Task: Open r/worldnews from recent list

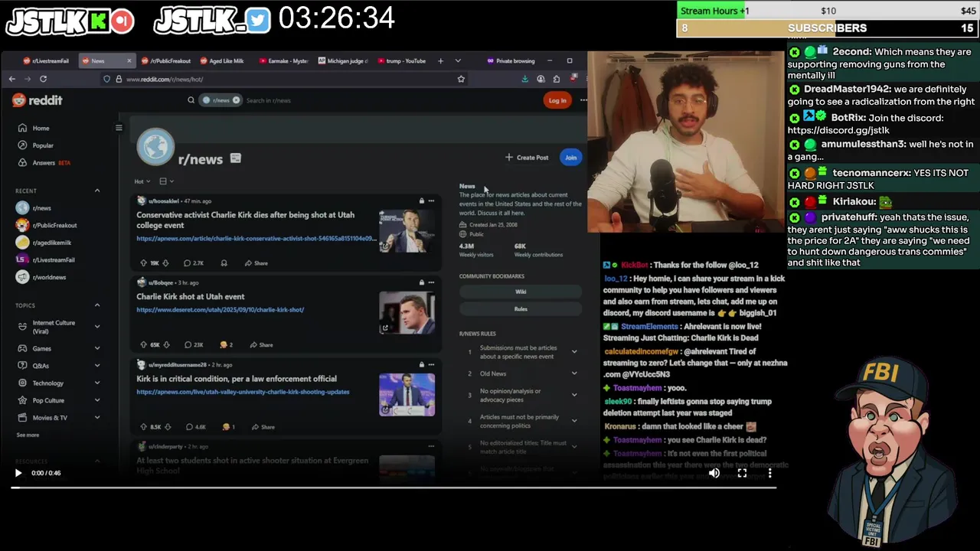Action: (x=49, y=277)
